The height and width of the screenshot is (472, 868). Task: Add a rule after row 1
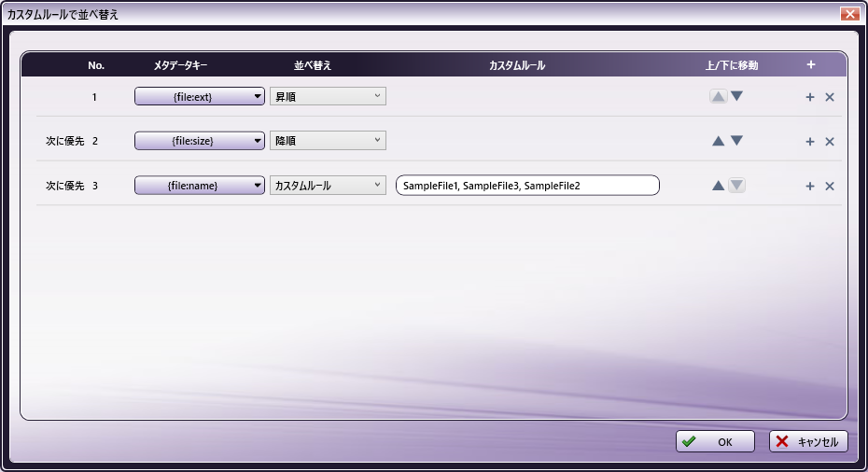[x=810, y=97]
